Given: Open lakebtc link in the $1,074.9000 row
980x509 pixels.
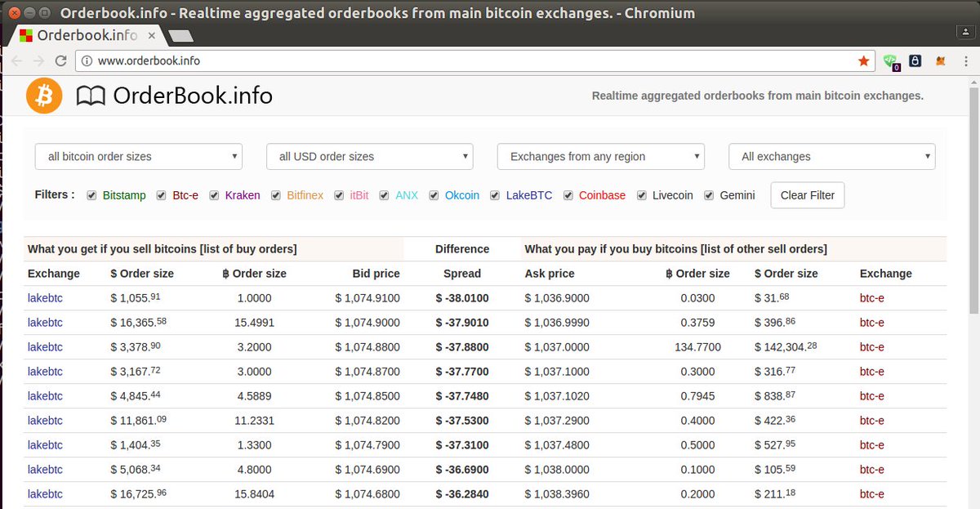Looking at the screenshot, I should [x=45, y=323].
